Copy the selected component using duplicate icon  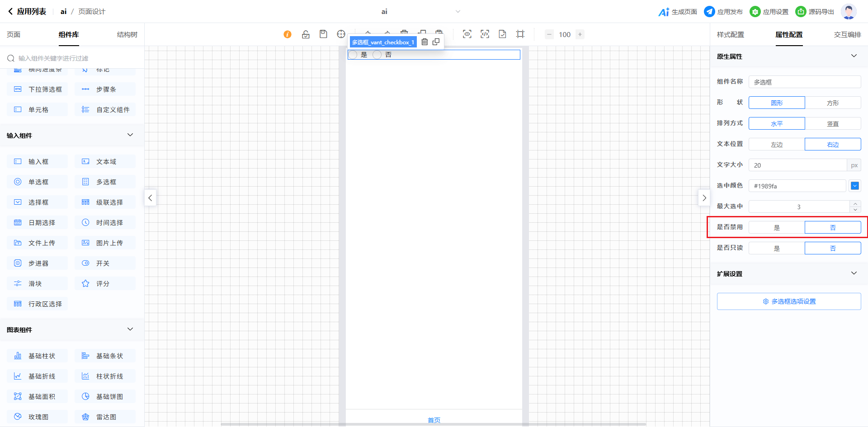click(x=436, y=42)
